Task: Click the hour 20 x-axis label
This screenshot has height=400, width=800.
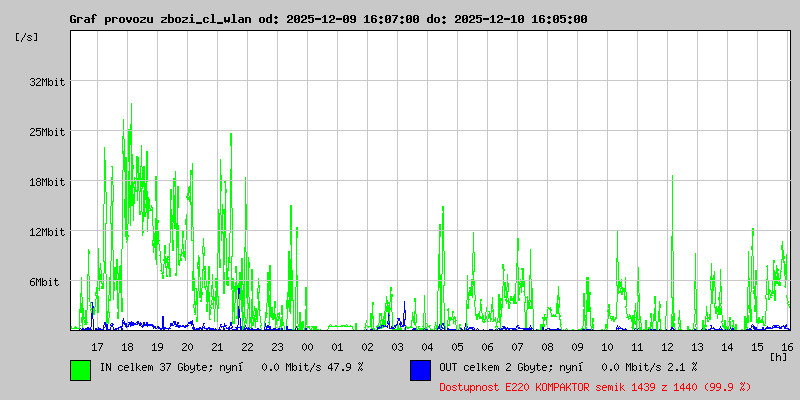Action: point(187,347)
